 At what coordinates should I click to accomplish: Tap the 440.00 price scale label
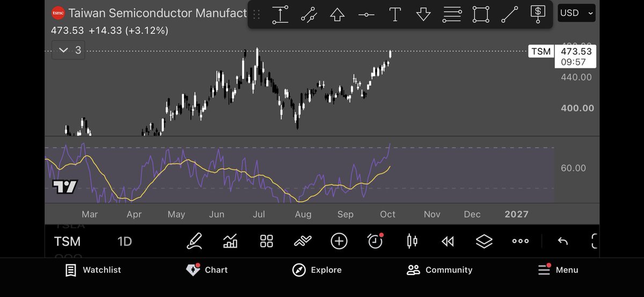pyautogui.click(x=576, y=77)
